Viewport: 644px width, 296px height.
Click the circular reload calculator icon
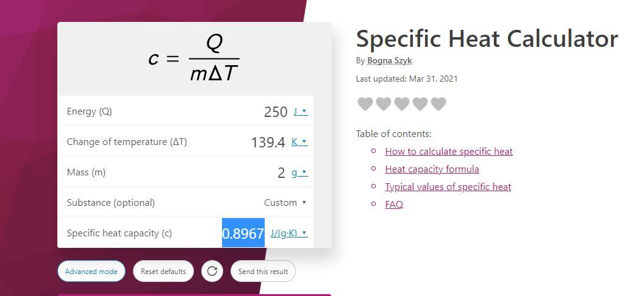tap(212, 271)
